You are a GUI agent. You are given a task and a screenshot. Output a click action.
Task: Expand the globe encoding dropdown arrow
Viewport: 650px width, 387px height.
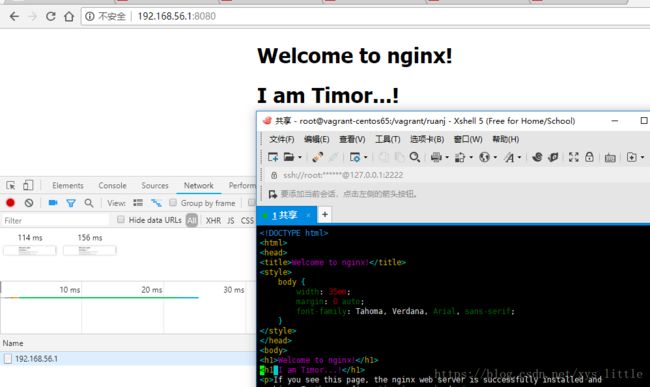tap(495, 157)
